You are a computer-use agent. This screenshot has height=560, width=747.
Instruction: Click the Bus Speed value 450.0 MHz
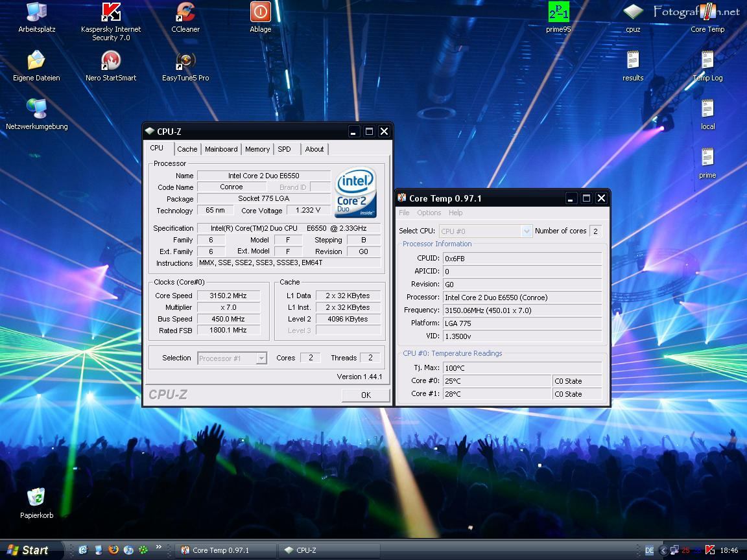pos(228,319)
